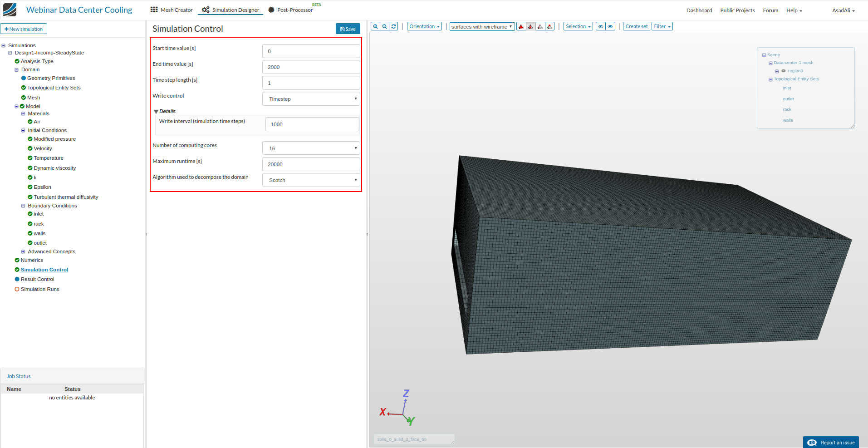Activate the volume selection pyramid icon
The image size is (868, 448).
click(x=521, y=27)
